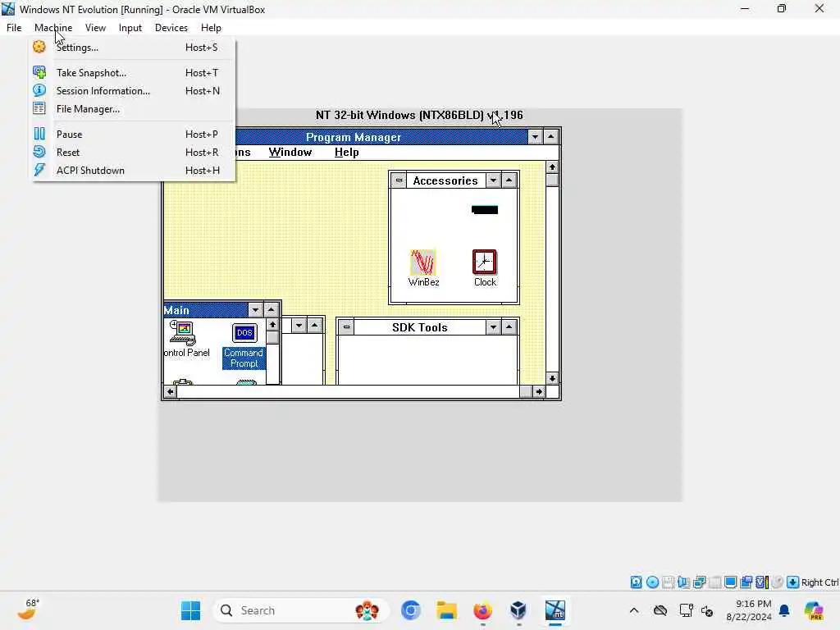Select the Control Panel icon in Main
This screenshot has height=630, width=840.
click(186, 339)
